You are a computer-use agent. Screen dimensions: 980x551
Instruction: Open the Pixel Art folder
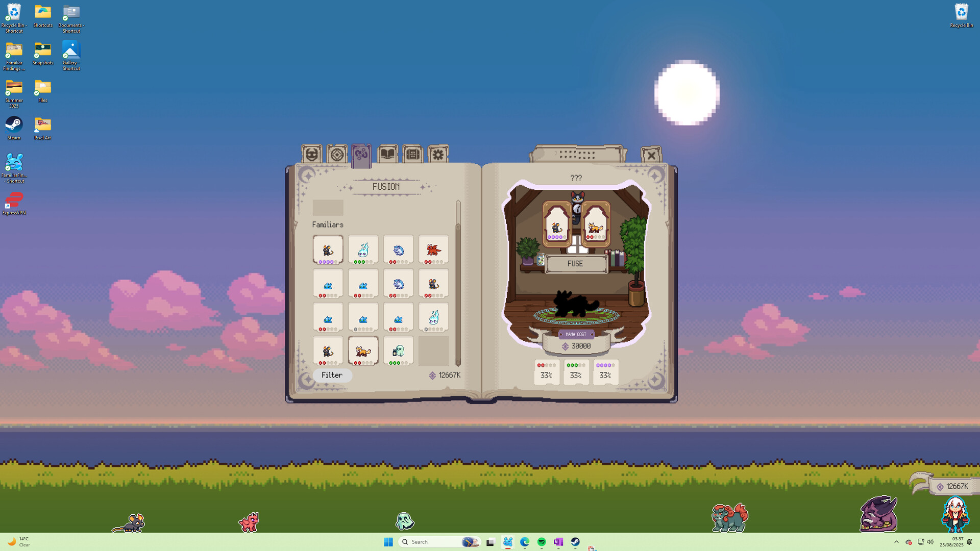(43, 128)
